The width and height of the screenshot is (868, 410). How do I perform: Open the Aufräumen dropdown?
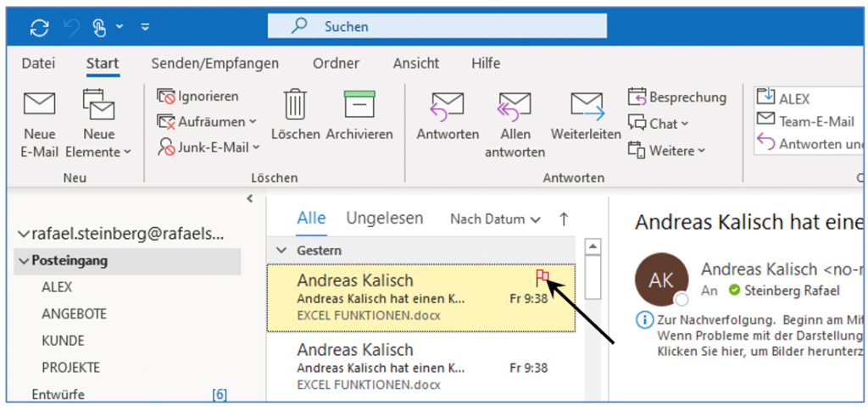coord(207,121)
